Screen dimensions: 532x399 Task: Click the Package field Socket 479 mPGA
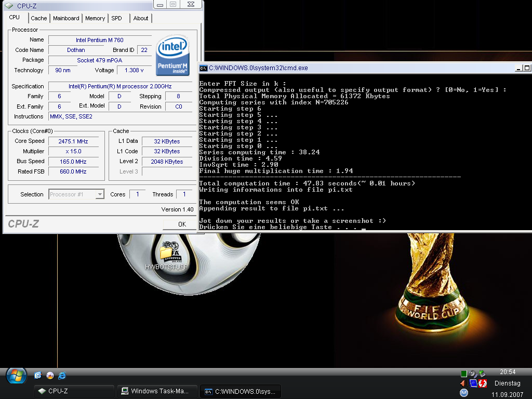coord(100,60)
